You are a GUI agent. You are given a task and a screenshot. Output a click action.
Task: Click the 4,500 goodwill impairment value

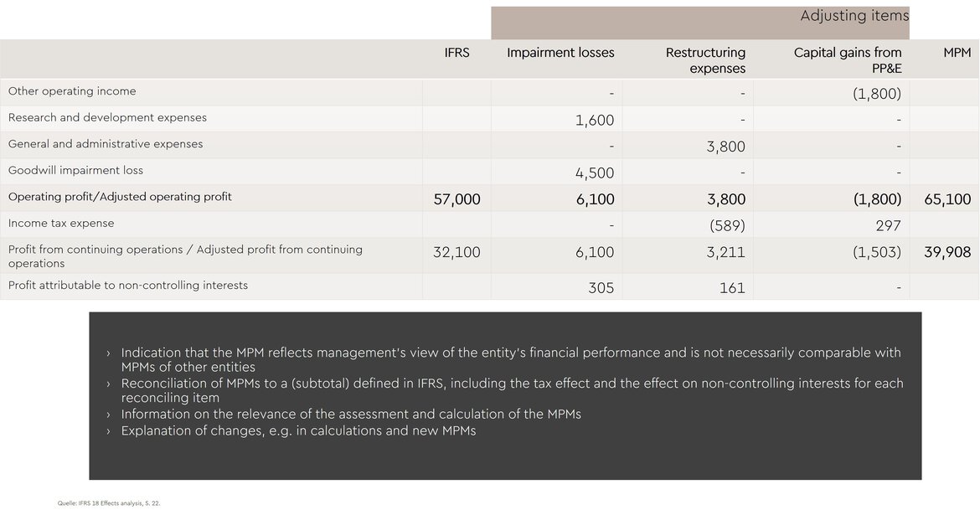(x=595, y=173)
